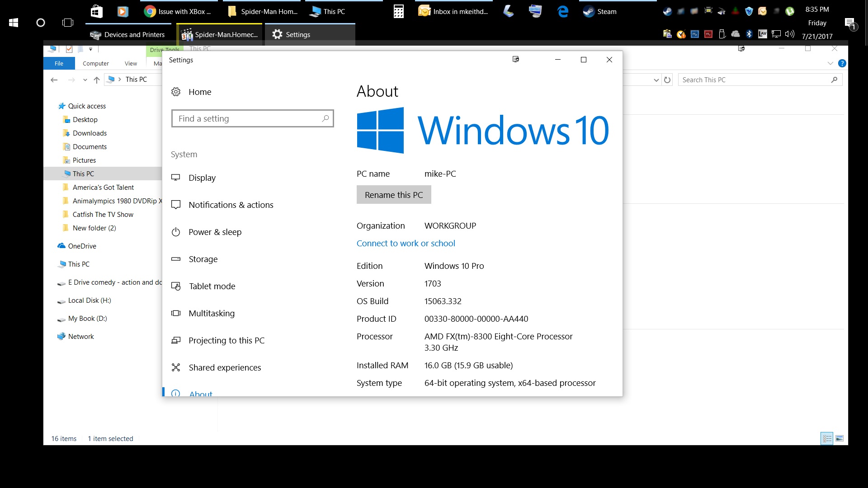Open the Computer ribbon tab
The image size is (868, 488).
point(95,63)
